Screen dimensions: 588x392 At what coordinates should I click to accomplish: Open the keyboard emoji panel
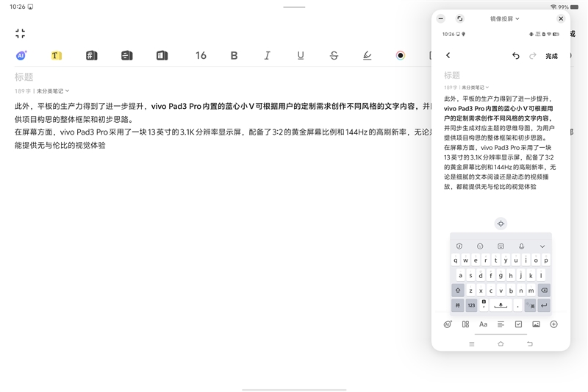point(480,246)
